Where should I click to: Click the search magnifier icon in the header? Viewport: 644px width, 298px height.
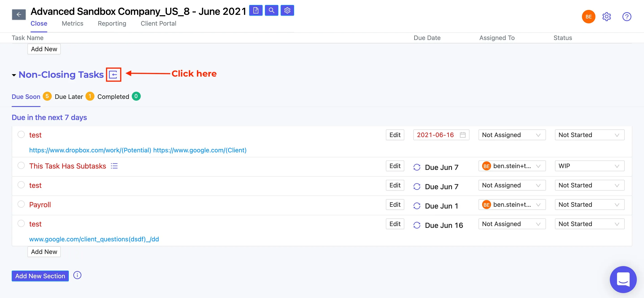[271, 11]
